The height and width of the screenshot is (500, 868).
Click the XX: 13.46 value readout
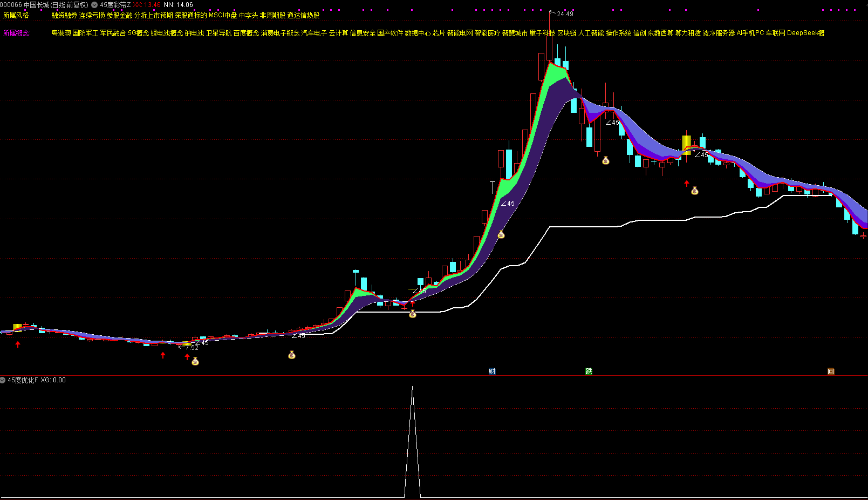click(x=147, y=5)
